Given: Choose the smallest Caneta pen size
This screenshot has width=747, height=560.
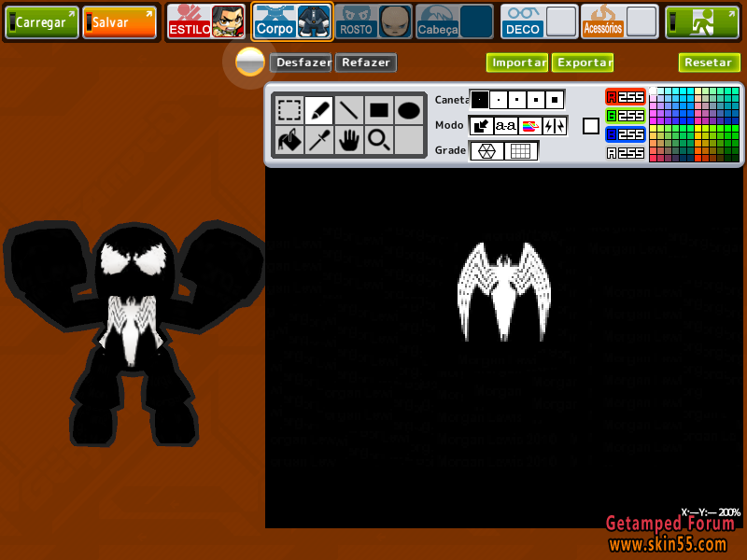Looking at the screenshot, I should 480,100.
